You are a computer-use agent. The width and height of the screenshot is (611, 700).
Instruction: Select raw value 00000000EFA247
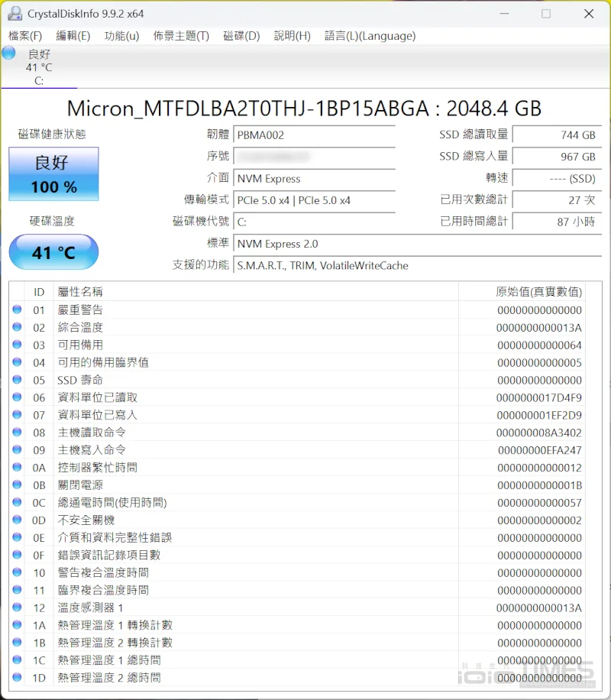[x=540, y=450]
